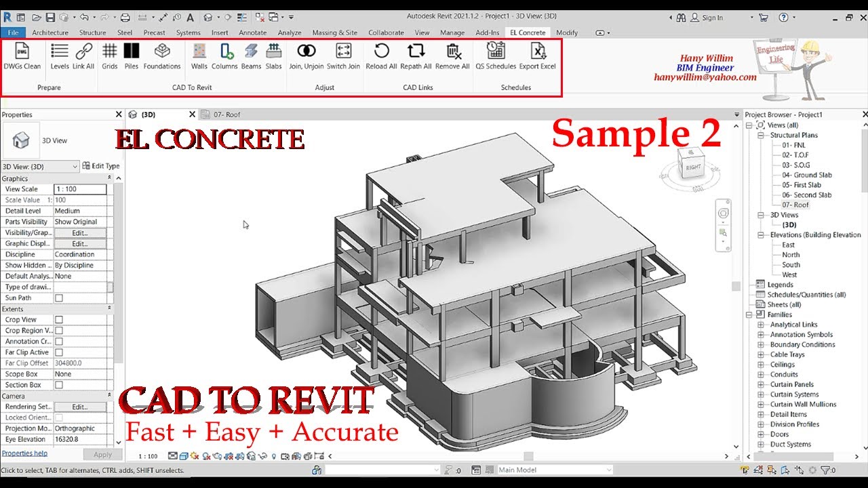The width and height of the screenshot is (868, 488).
Task: Collapse the Views (all) tree node
Action: [750, 125]
